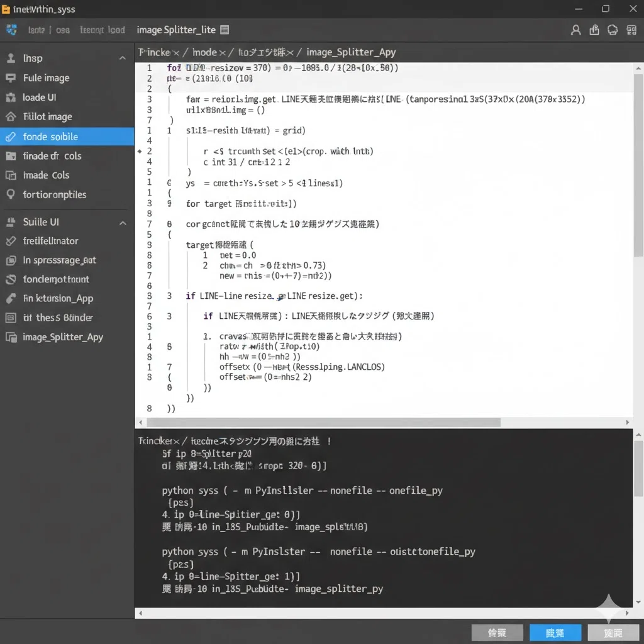The width and height of the screenshot is (644, 644).
Task: Open image_Splitter_Apy in the sidebar list
Action: [x=67, y=337]
